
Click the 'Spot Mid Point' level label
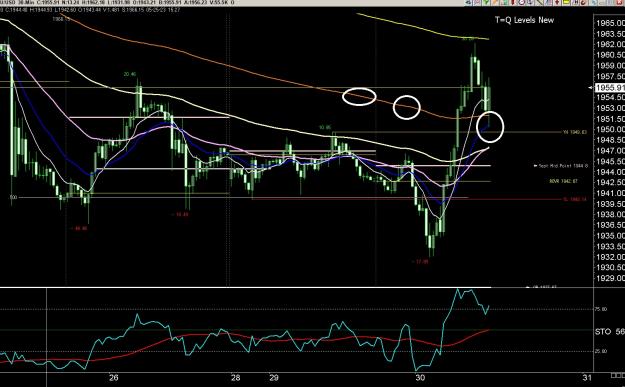pyautogui.click(x=561, y=166)
